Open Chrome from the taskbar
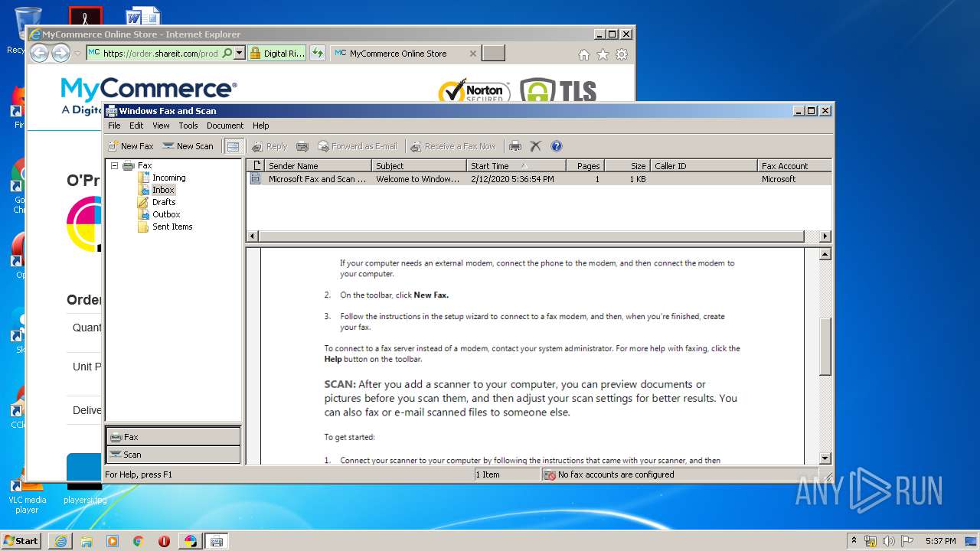Viewport: 980px width, 551px height. coord(138,541)
